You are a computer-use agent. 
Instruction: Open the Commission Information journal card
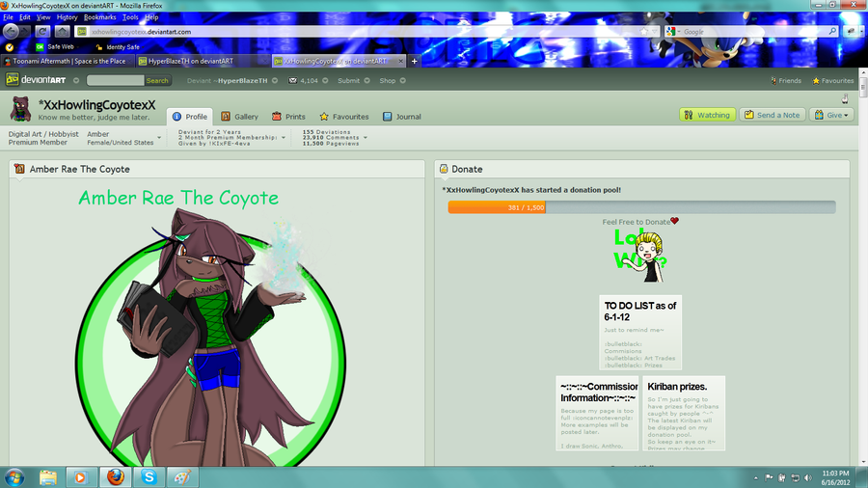597,414
